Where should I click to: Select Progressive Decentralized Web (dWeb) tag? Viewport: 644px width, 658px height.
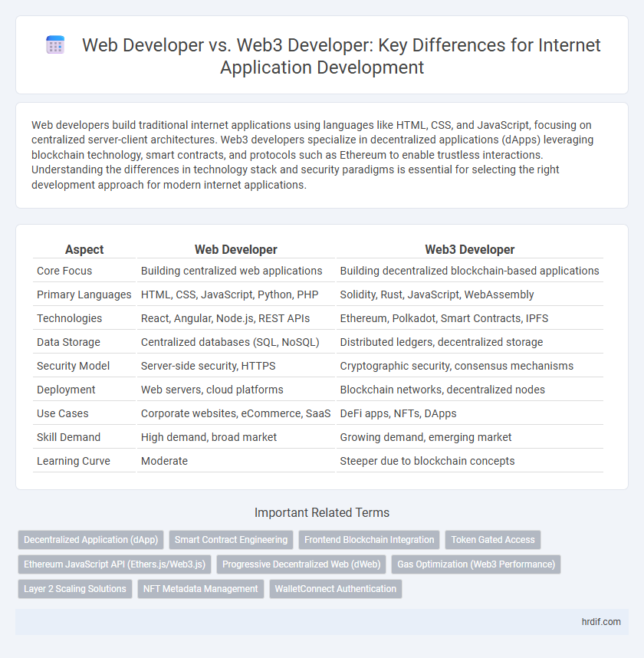click(301, 564)
